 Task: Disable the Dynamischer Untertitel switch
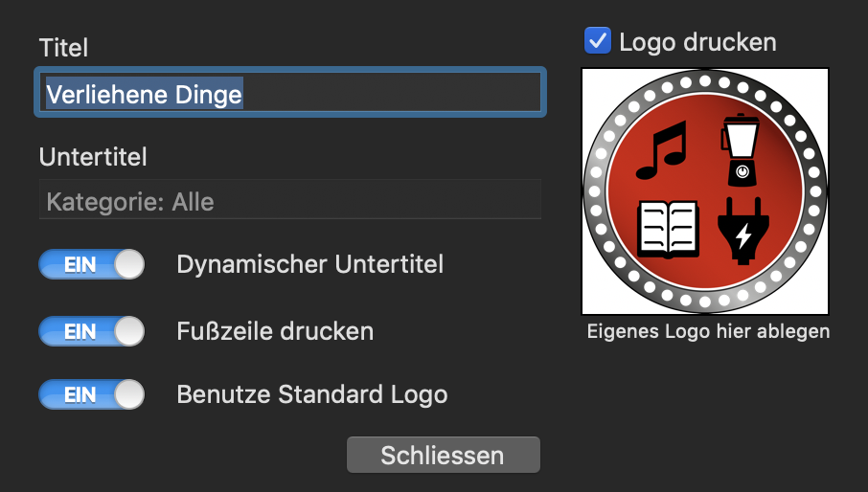[x=91, y=264]
